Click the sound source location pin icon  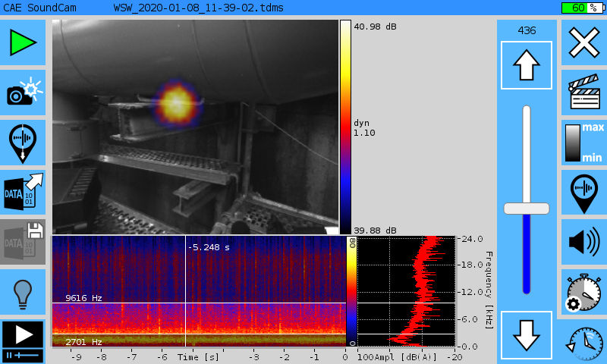click(x=584, y=192)
